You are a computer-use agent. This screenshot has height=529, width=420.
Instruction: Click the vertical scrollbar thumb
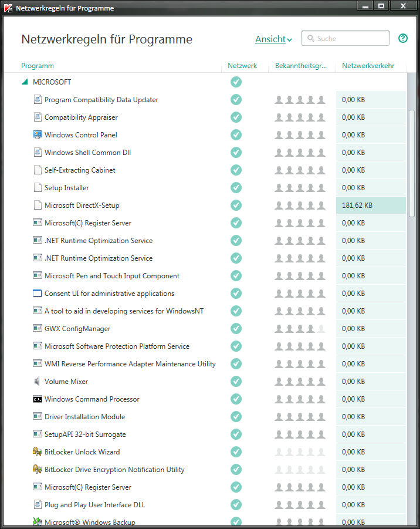click(x=411, y=163)
